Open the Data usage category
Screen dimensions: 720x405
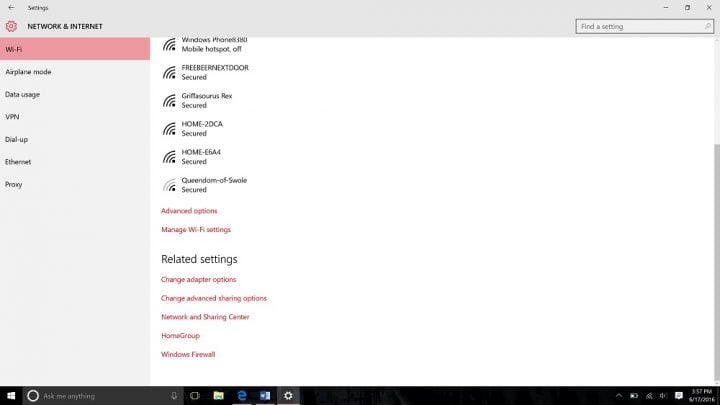[75, 94]
